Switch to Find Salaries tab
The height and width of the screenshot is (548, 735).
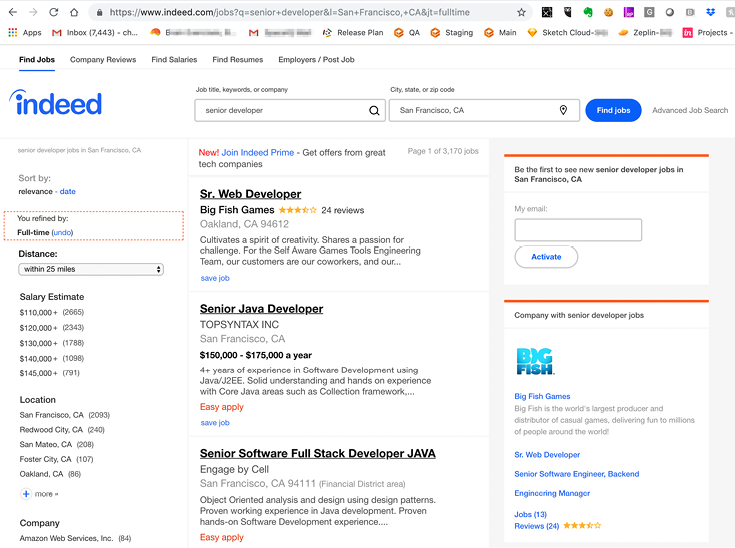(x=174, y=60)
